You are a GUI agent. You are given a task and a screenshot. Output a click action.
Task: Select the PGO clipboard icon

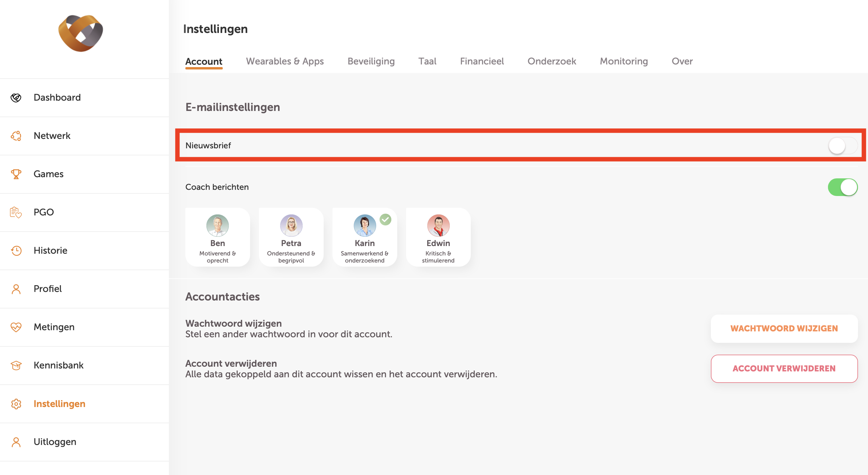(x=16, y=212)
